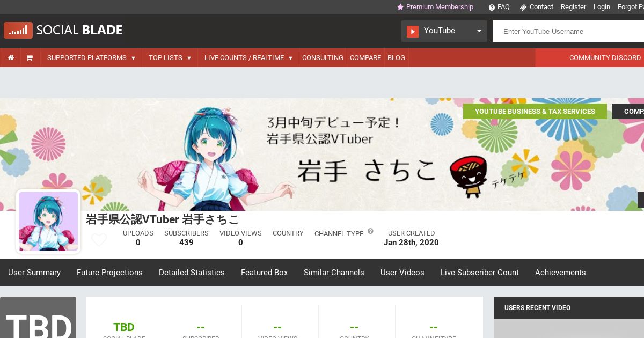Favorite the channel with the heart icon
Viewport: 644px width, 338px height.
point(99,239)
